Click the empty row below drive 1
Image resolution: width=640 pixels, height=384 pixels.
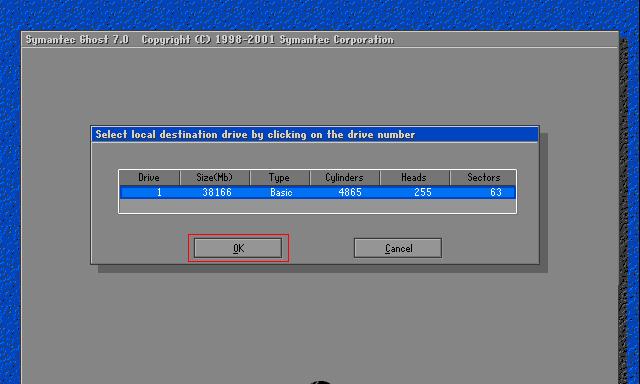pyautogui.click(x=318, y=206)
